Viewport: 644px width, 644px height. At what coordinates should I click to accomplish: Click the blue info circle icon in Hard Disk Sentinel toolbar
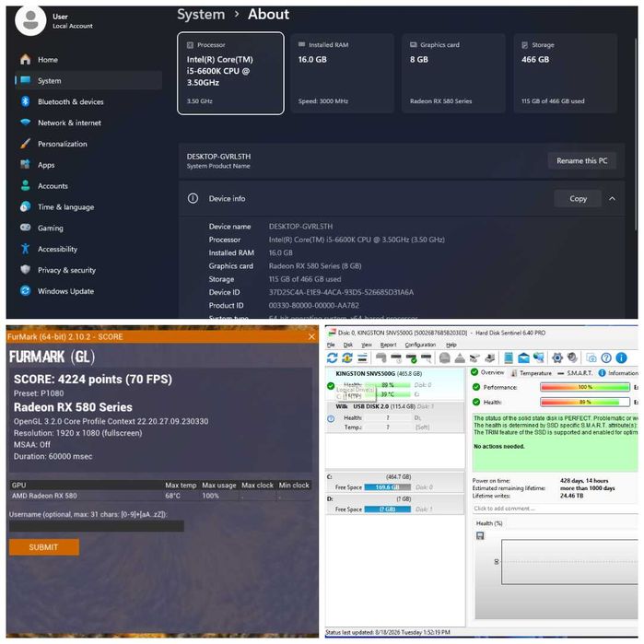(621, 358)
